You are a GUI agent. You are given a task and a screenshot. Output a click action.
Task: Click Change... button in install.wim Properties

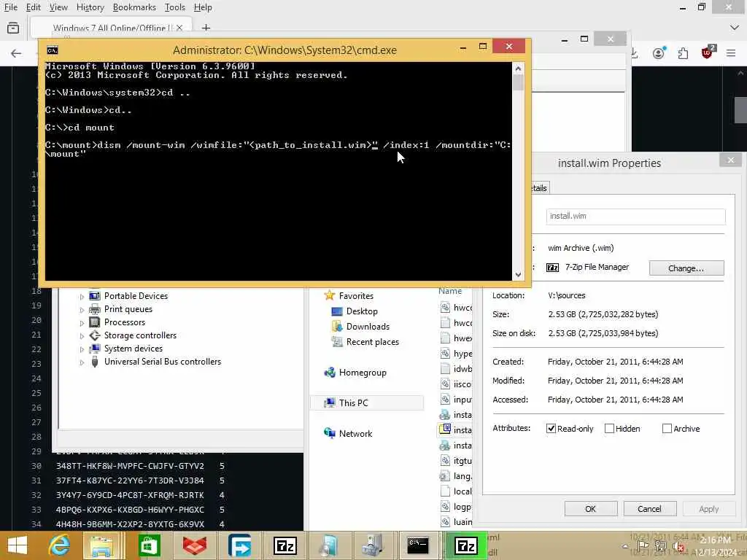tap(686, 268)
